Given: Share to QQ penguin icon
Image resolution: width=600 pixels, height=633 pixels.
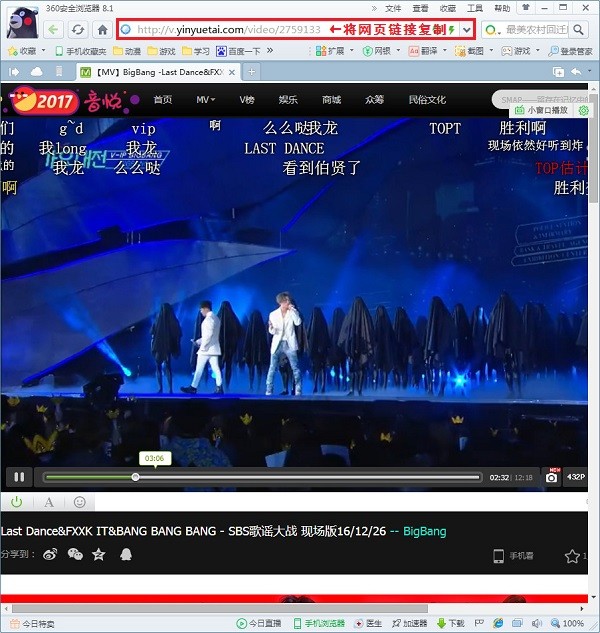Looking at the screenshot, I should pyautogui.click(x=126, y=554).
